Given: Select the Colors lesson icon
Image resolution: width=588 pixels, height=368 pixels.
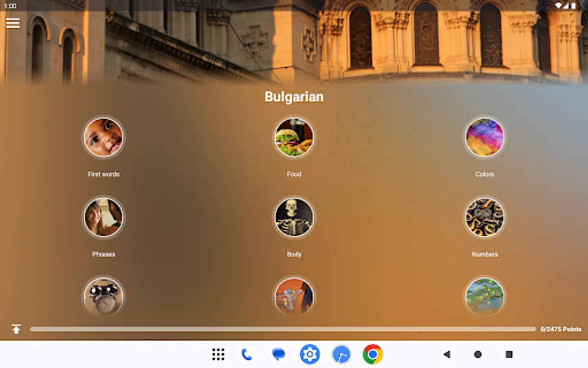Looking at the screenshot, I should tap(484, 137).
